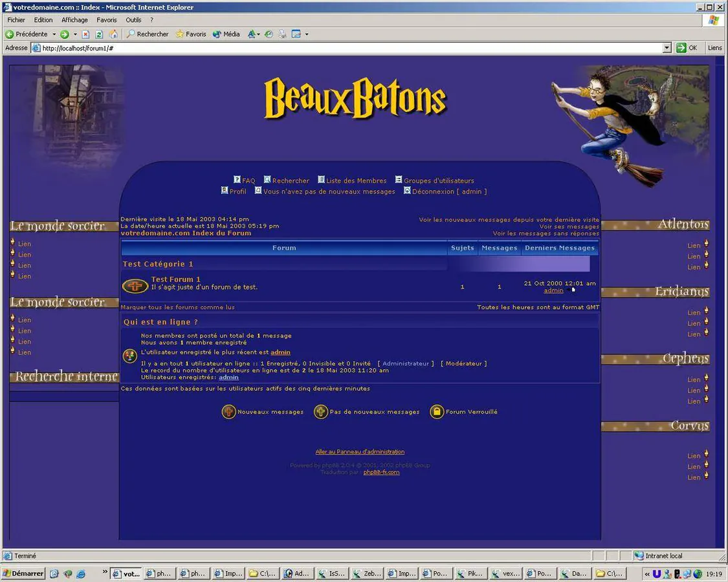Image resolution: width=728 pixels, height=582 pixels.
Task: Click the Déconnexion icon
Action: (x=407, y=190)
